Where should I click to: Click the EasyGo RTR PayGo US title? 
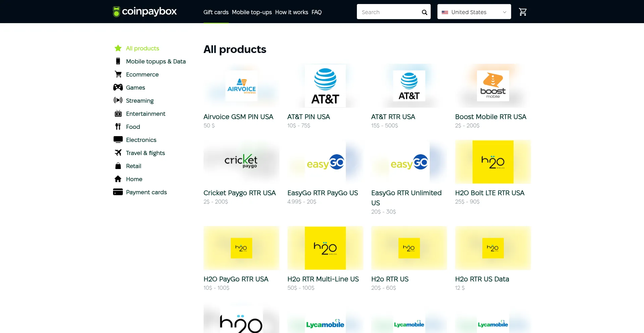click(x=323, y=193)
